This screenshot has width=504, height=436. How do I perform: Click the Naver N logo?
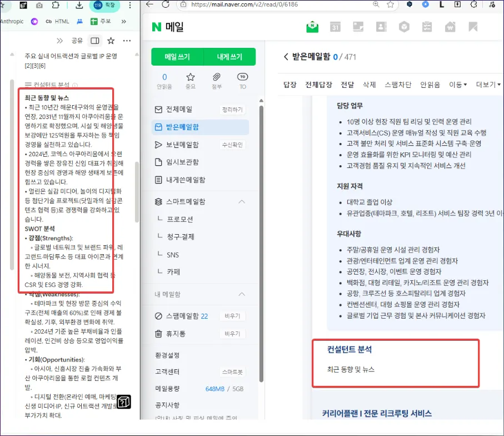pyautogui.click(x=157, y=27)
